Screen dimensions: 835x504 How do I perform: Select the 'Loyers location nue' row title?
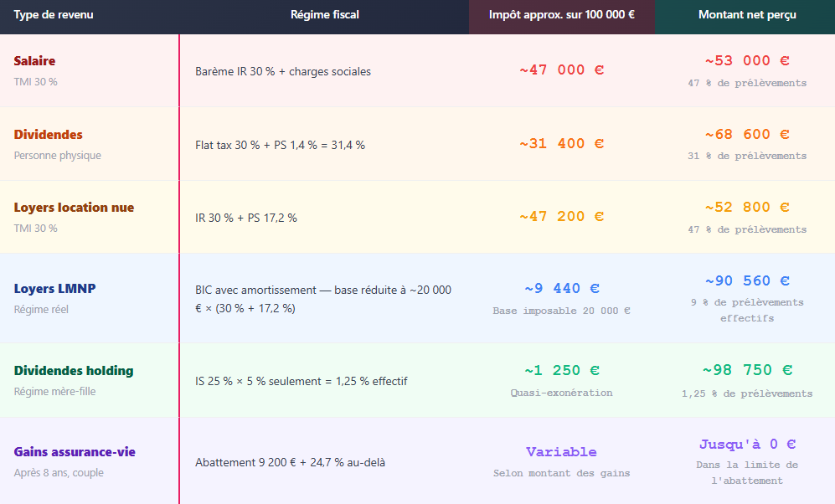coord(74,208)
